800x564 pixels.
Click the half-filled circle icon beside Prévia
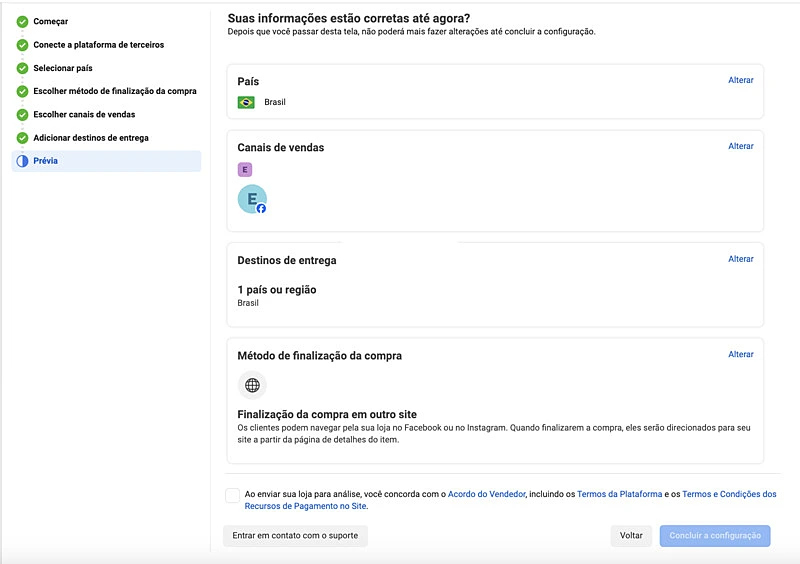pos(22,161)
